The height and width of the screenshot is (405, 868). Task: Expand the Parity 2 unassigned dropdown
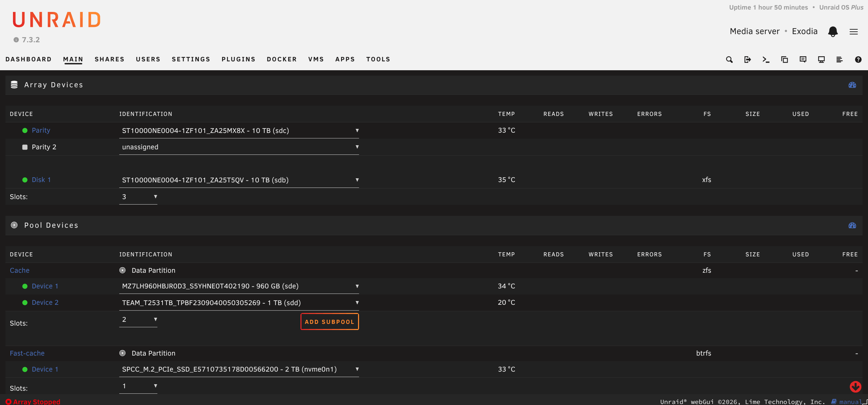click(239, 147)
